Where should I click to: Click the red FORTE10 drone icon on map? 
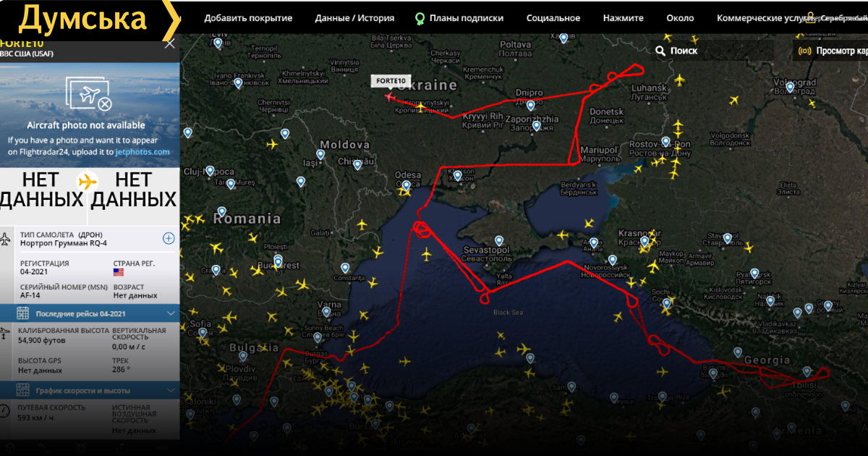pyautogui.click(x=391, y=96)
